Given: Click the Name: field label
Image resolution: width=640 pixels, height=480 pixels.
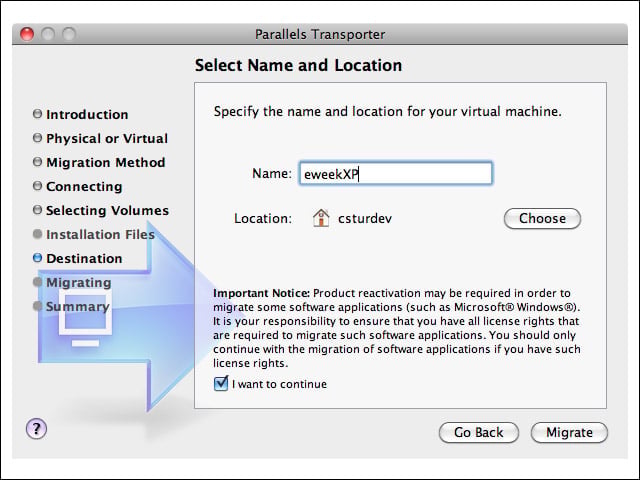Looking at the screenshot, I should tap(272, 173).
